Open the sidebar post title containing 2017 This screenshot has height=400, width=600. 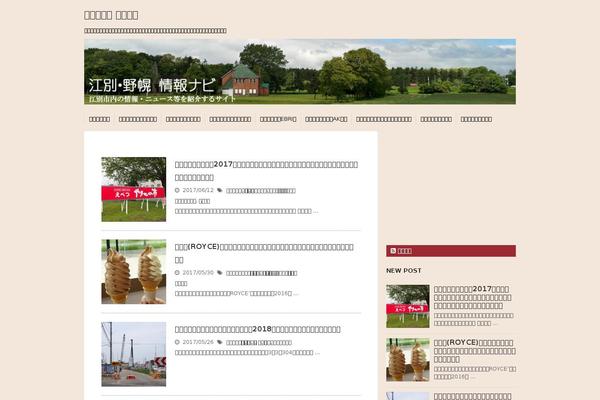pyautogui.click(x=473, y=297)
